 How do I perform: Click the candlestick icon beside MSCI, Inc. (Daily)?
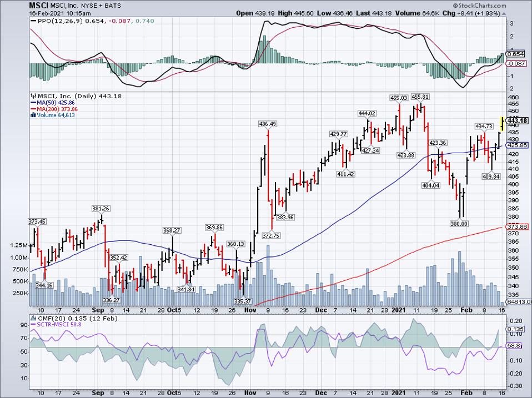click(33, 96)
